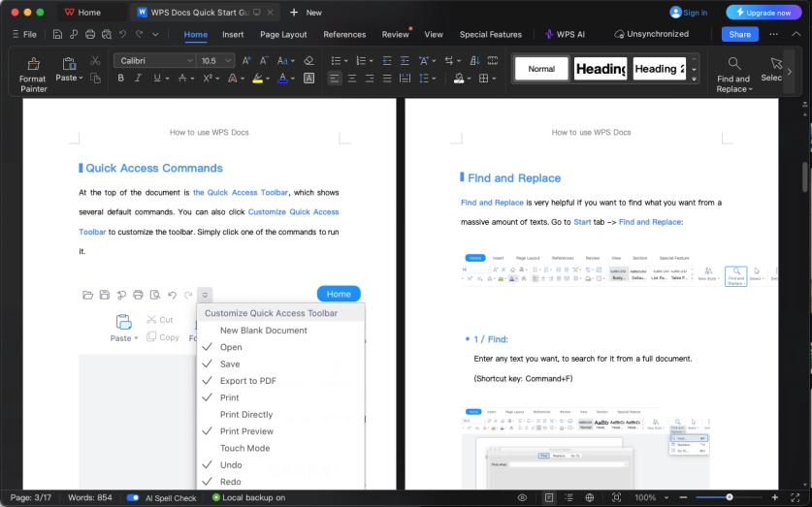Click the Upgrade now button
The width and height of the screenshot is (812, 507).
coord(763,13)
